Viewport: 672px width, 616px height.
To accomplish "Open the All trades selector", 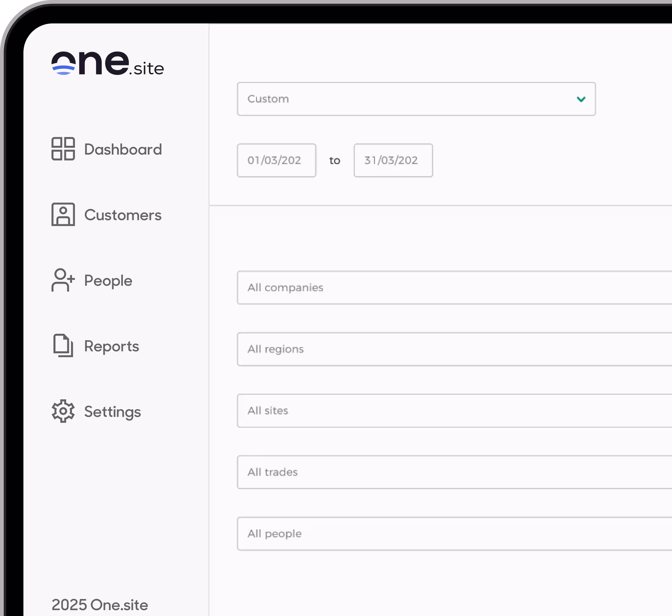I will [453, 472].
